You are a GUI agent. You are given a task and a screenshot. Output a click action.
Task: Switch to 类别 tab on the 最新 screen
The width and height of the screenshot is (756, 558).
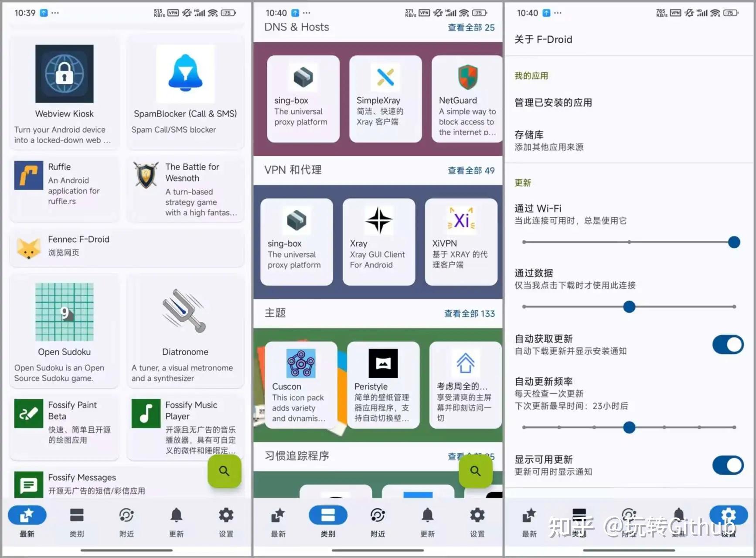point(77,521)
